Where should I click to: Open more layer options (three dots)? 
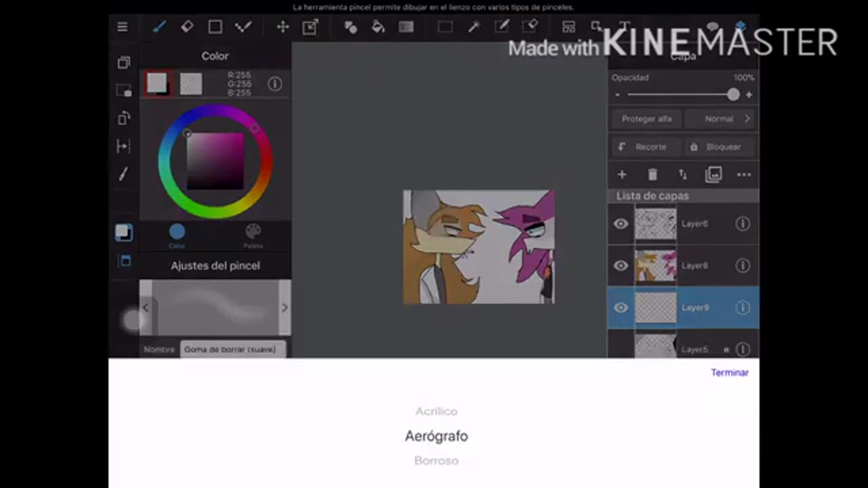744,175
